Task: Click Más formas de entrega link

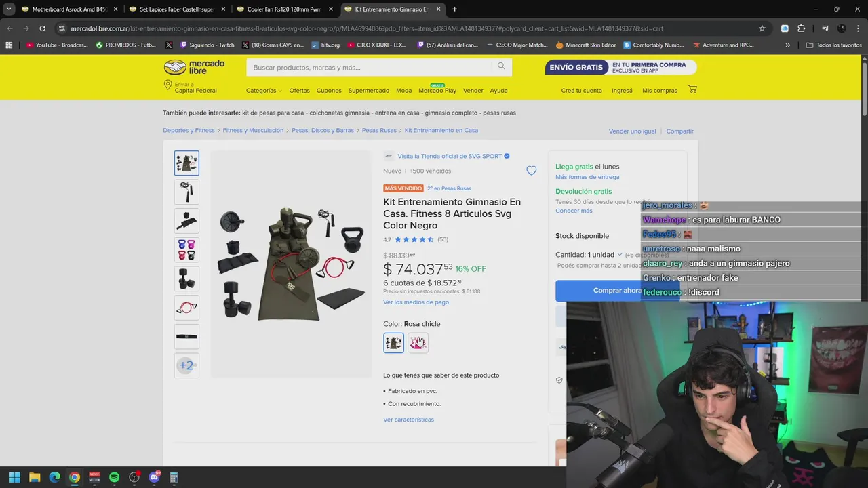Action: [587, 177]
